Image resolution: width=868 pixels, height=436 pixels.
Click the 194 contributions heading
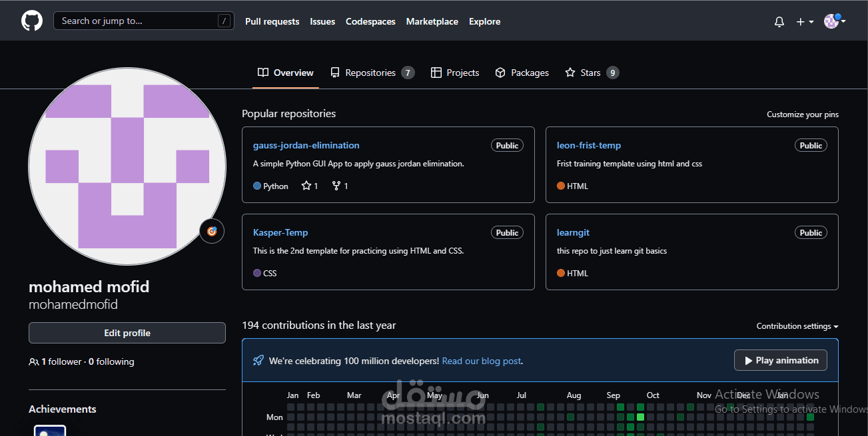coord(319,326)
